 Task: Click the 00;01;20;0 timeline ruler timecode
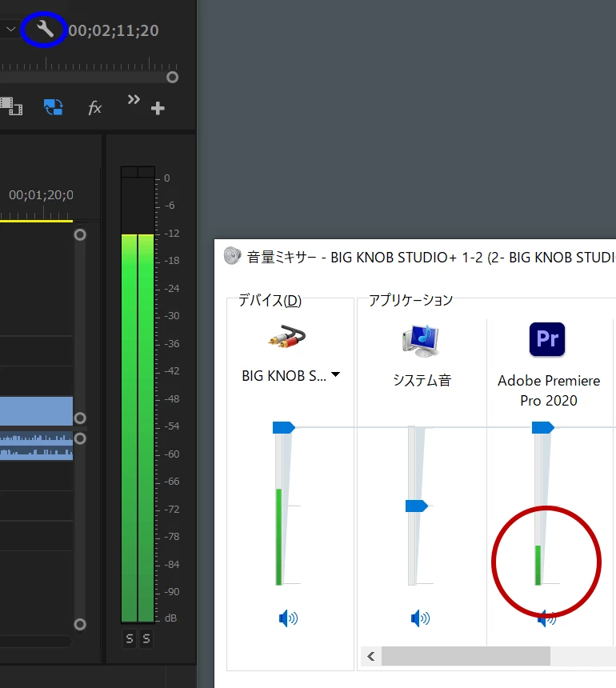42,195
